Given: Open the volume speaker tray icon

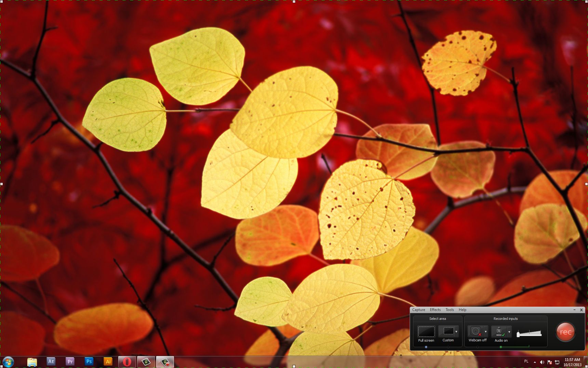Looking at the screenshot, I should pos(542,362).
